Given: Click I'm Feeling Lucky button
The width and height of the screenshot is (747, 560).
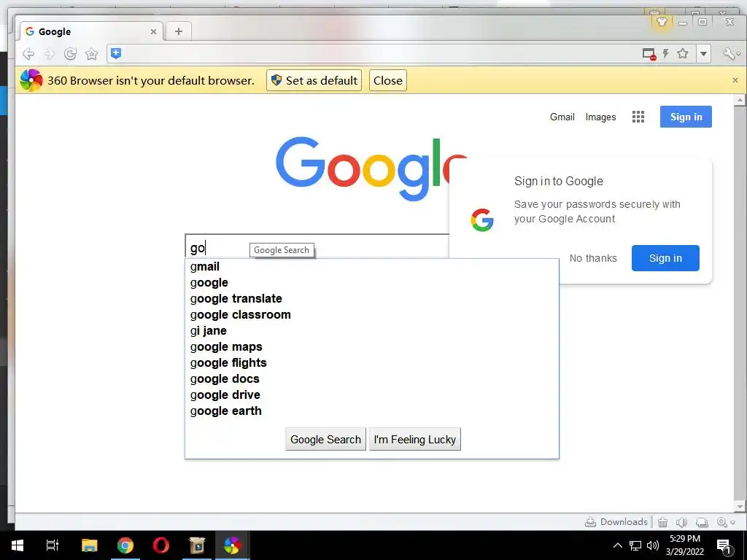Looking at the screenshot, I should pos(414,439).
